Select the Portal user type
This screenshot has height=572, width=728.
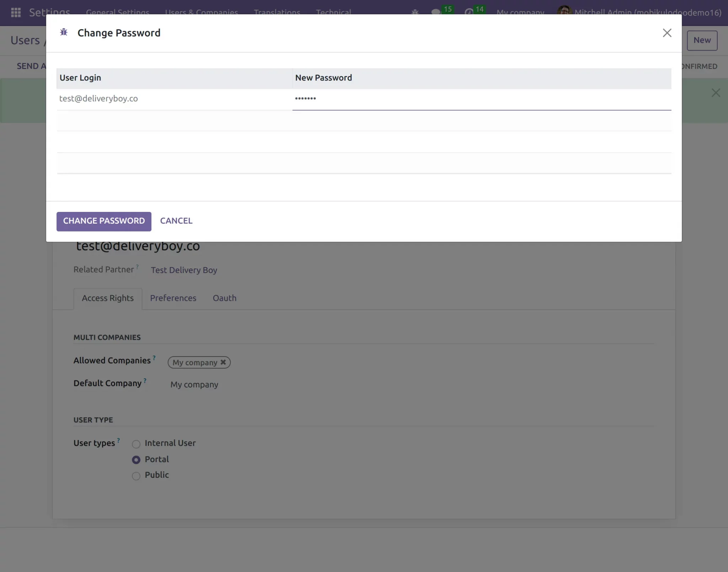pyautogui.click(x=136, y=460)
